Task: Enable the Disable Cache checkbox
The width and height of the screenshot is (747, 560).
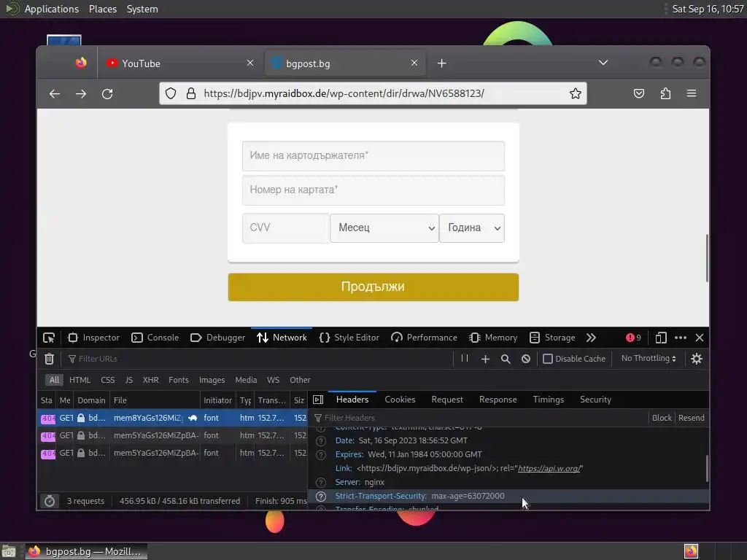Action: coord(548,359)
